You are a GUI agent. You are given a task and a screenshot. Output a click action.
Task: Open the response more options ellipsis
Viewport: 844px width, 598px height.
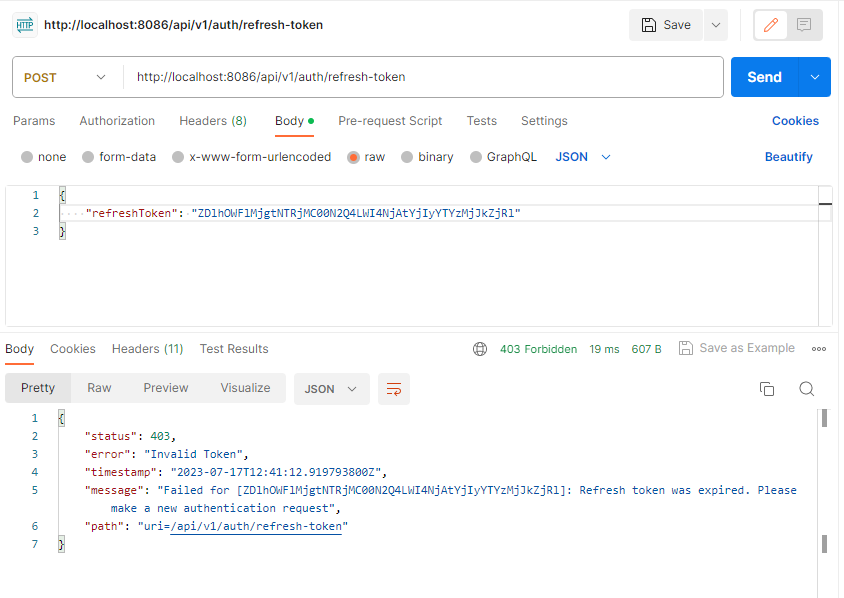tap(819, 349)
